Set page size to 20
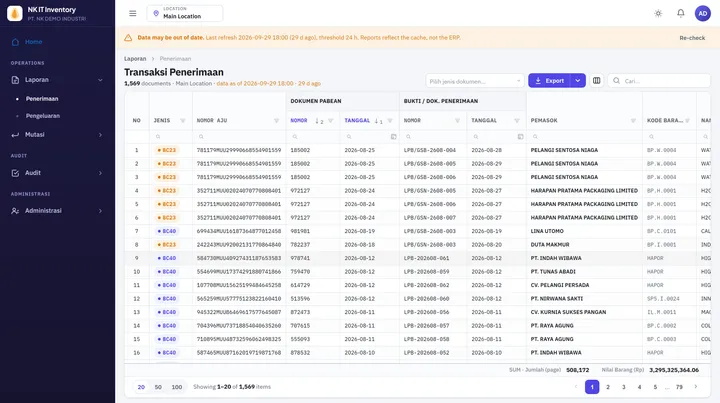 (141, 387)
